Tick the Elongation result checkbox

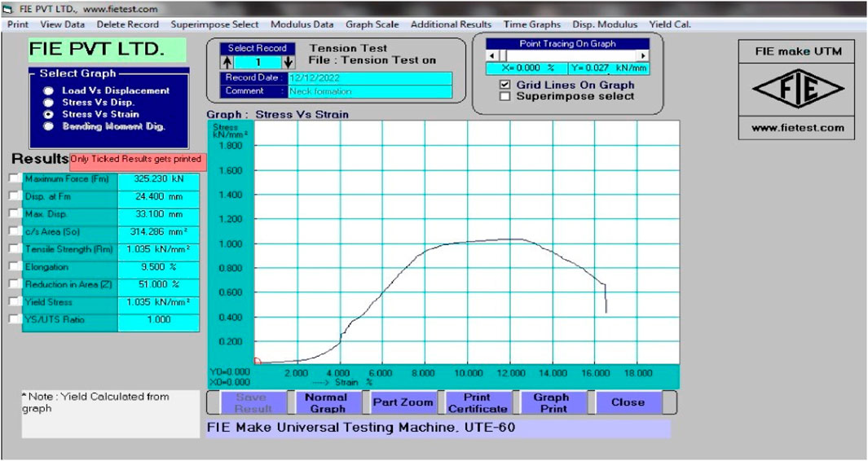[x=15, y=267]
